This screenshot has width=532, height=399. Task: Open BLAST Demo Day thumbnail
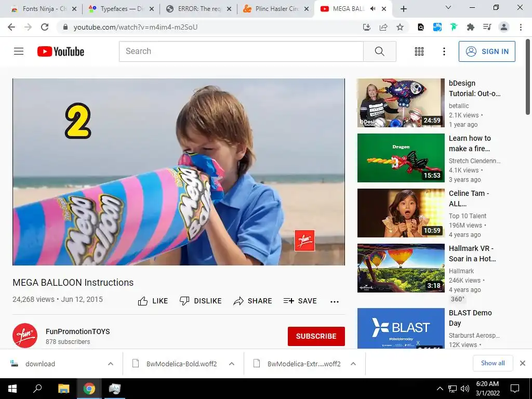click(401, 328)
